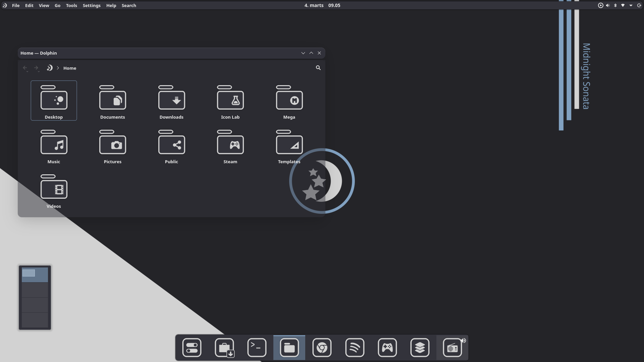Screen dimensions: 644x362
Task: Open the Downloads folder icon
Action: coord(171,99)
